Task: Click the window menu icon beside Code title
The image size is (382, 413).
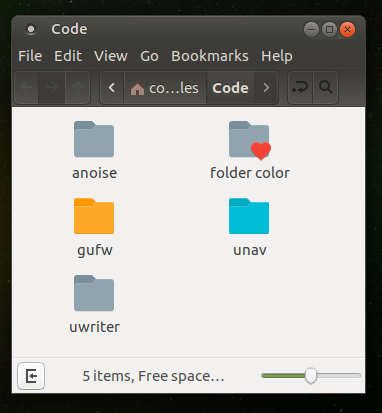Action: tap(31, 29)
